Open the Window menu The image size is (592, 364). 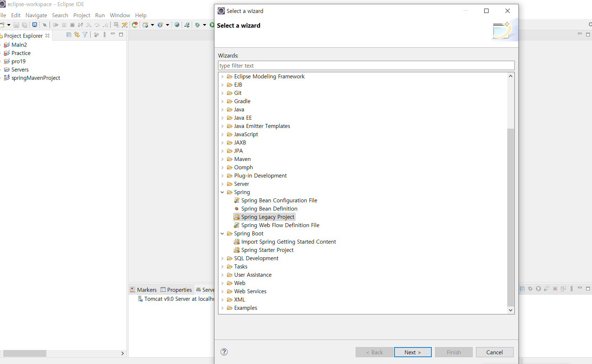click(120, 15)
